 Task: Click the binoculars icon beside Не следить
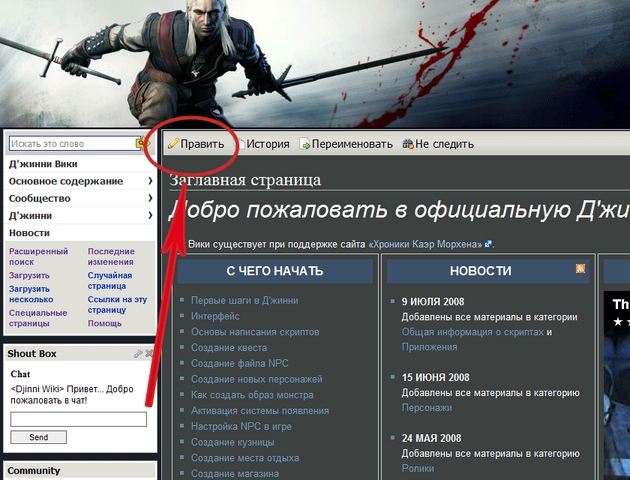pos(408,143)
